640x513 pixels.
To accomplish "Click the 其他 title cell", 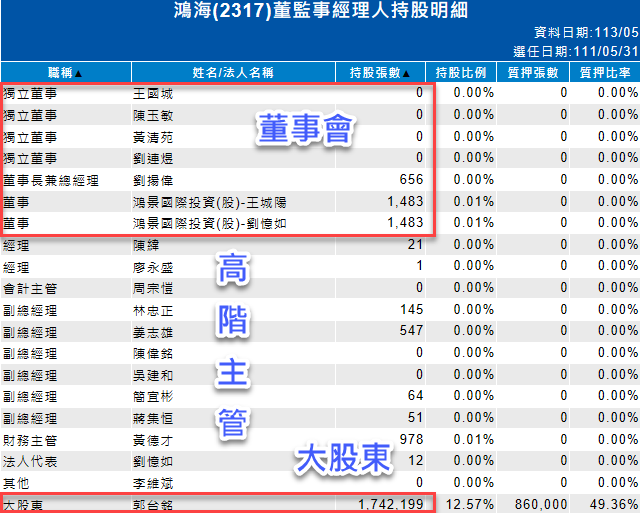I will 16,484.
